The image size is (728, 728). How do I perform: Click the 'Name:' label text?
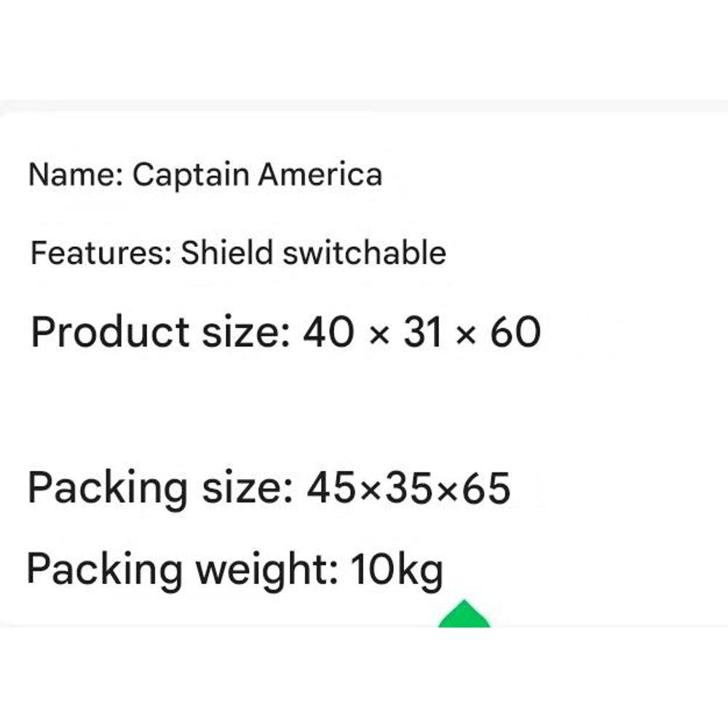pos(76,175)
